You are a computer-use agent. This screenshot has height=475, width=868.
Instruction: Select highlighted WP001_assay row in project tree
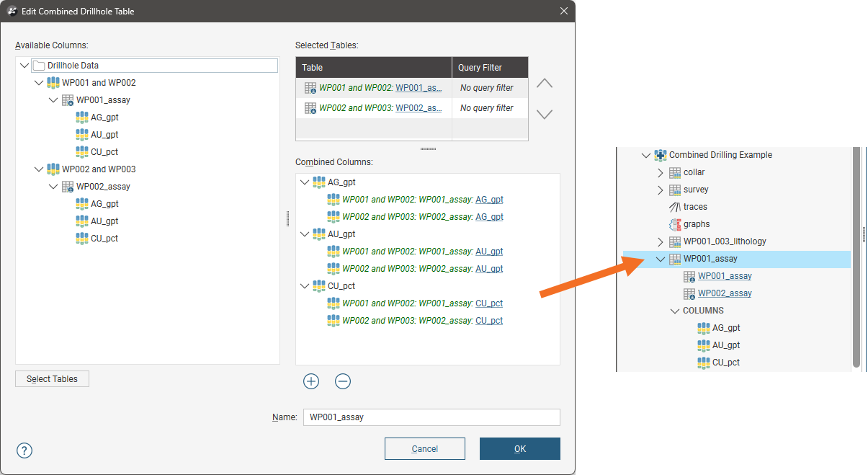click(737, 259)
